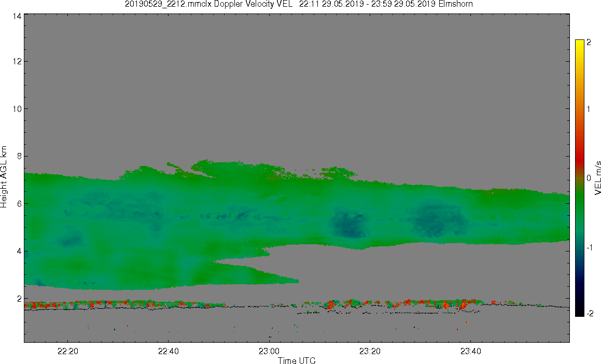Click the 'Time UTC' axis label
Viewport: 601px width, 364px height.
[x=296, y=360]
